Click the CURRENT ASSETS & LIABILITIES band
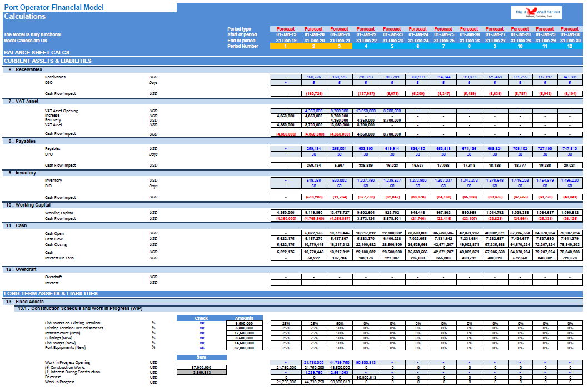Image resolution: width=588 pixels, height=391 pixels. click(x=292, y=61)
